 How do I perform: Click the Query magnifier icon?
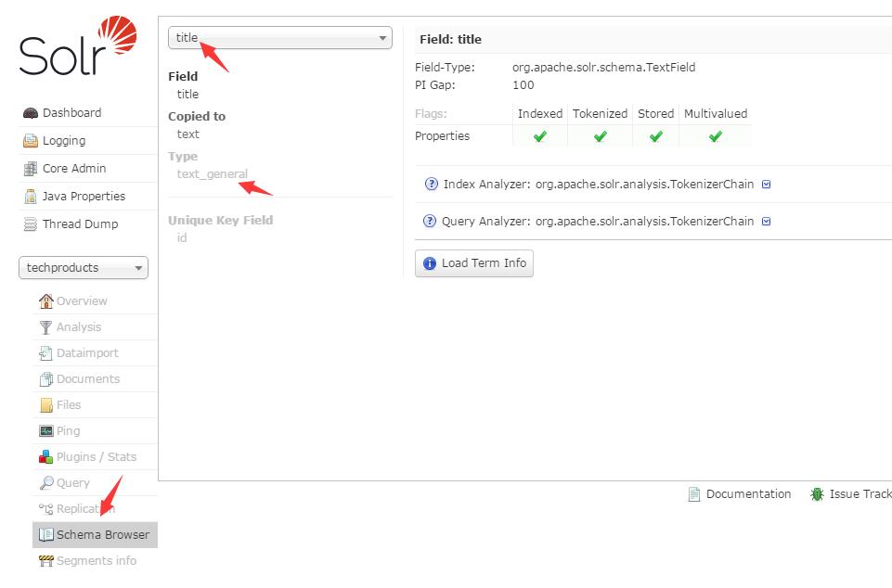click(x=46, y=483)
